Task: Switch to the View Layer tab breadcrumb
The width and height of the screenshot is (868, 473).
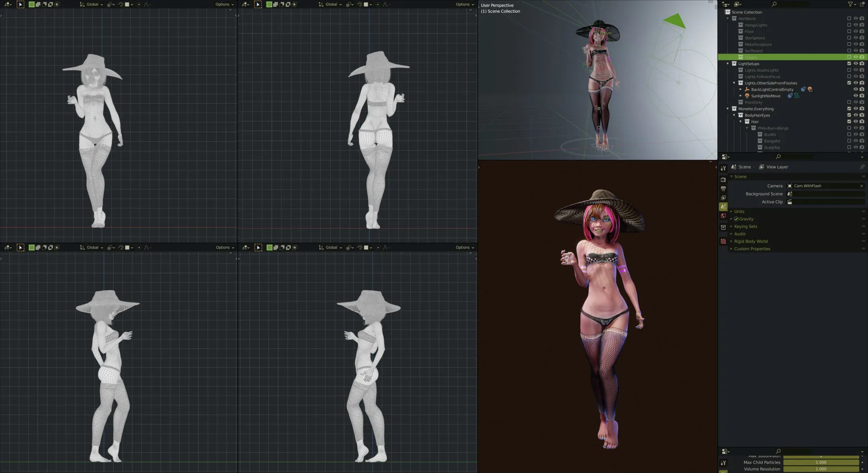Action: [x=777, y=166]
